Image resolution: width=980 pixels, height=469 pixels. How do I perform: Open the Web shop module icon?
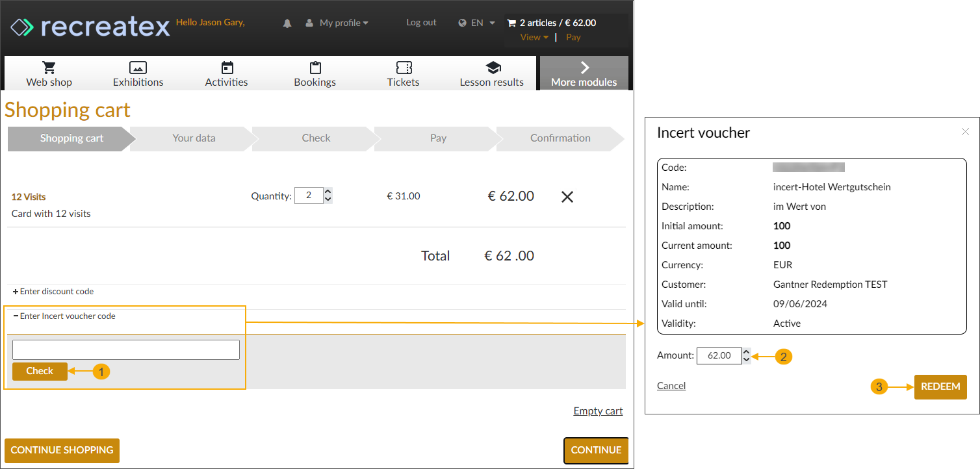point(49,68)
